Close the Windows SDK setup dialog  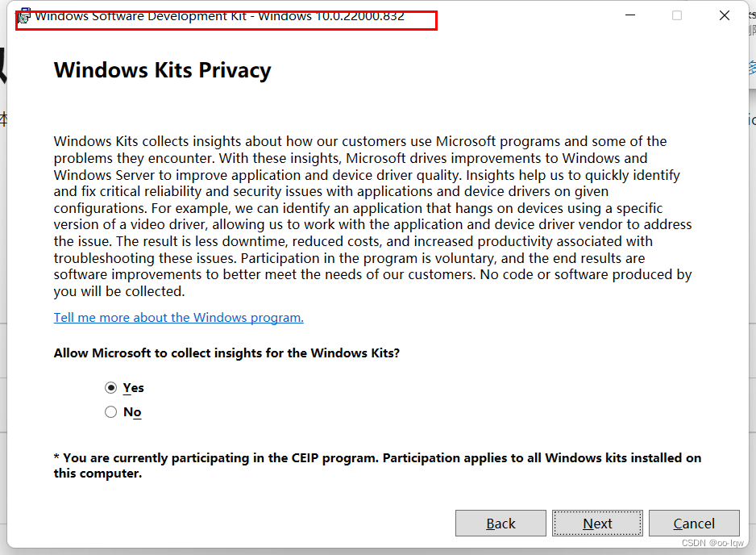click(x=724, y=15)
